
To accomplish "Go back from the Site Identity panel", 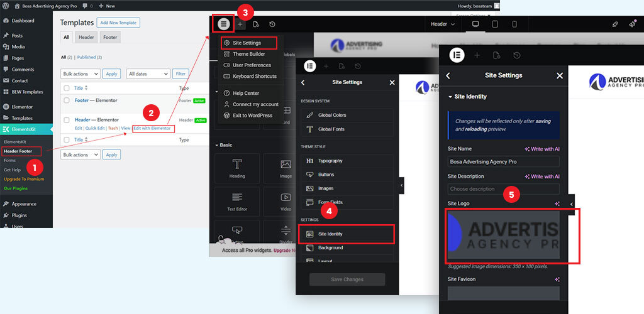I will [x=448, y=76].
